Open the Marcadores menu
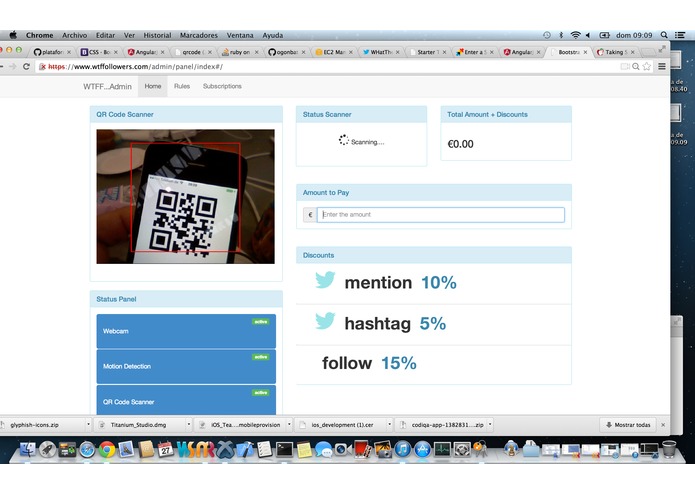 point(199,35)
